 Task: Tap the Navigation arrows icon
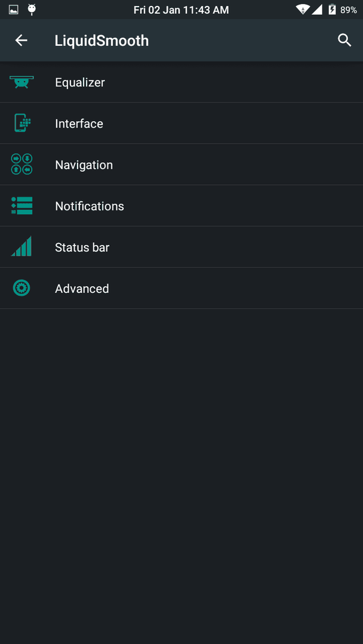21,165
